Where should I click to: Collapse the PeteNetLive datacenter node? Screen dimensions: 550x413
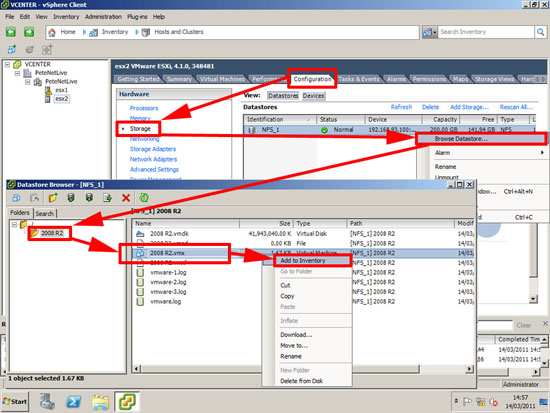pos(18,73)
